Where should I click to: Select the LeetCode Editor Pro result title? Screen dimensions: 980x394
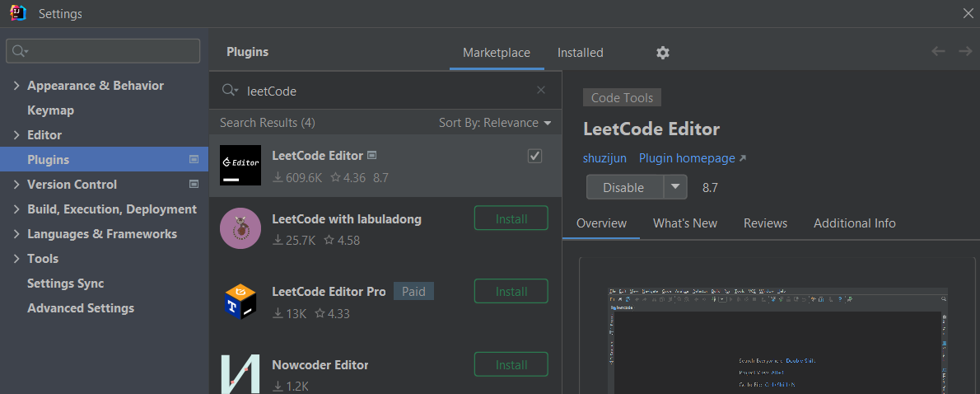(x=329, y=292)
